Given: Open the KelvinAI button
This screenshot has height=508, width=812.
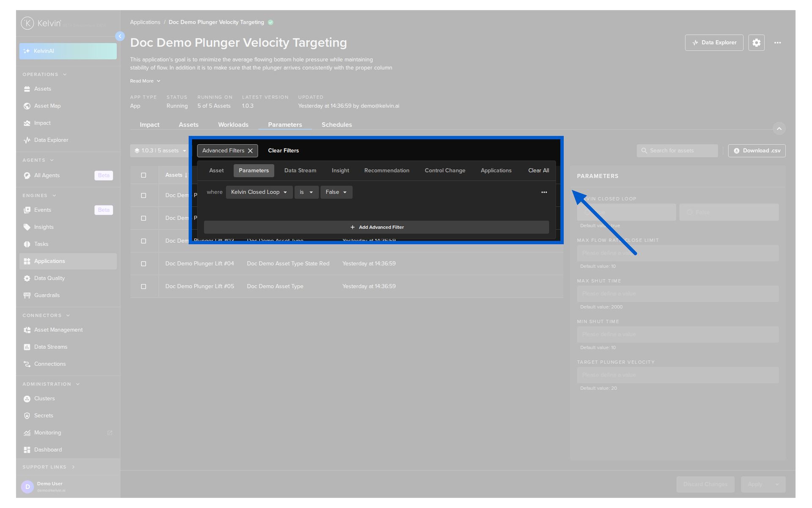Looking at the screenshot, I should pos(68,51).
